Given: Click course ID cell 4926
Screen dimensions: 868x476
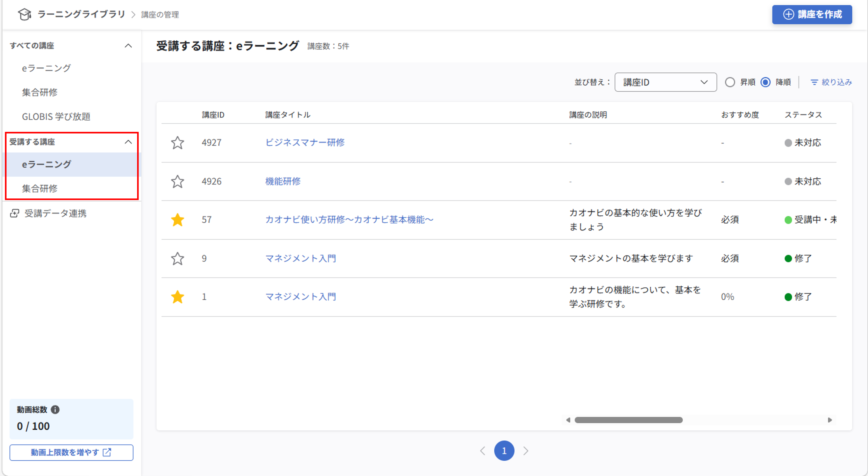Looking at the screenshot, I should (212, 182).
